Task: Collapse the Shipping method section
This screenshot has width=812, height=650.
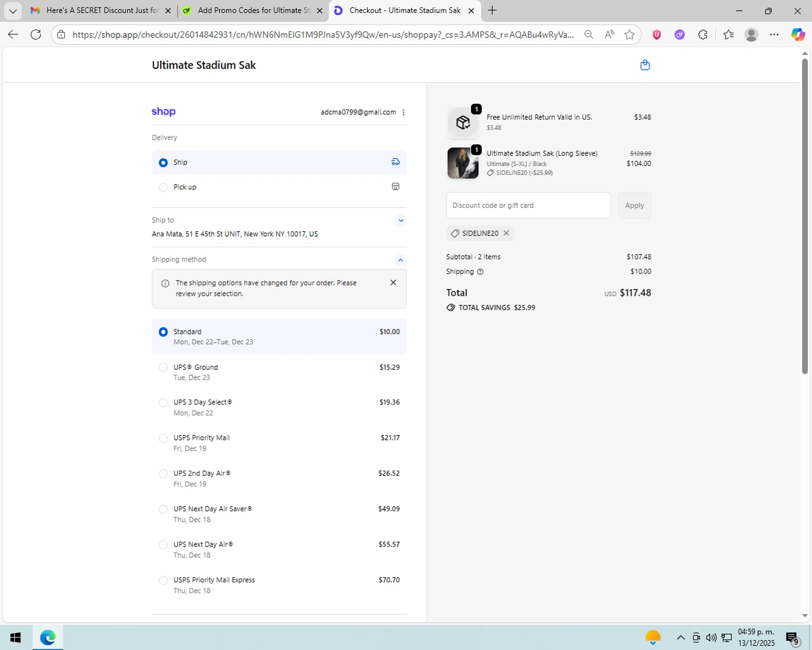Action: click(x=401, y=260)
